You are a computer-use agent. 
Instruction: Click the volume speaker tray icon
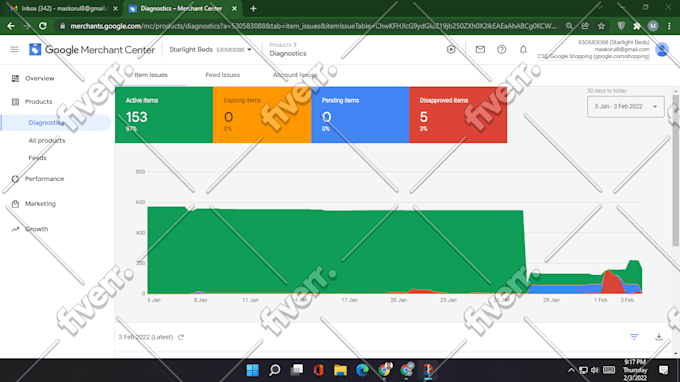click(x=595, y=370)
